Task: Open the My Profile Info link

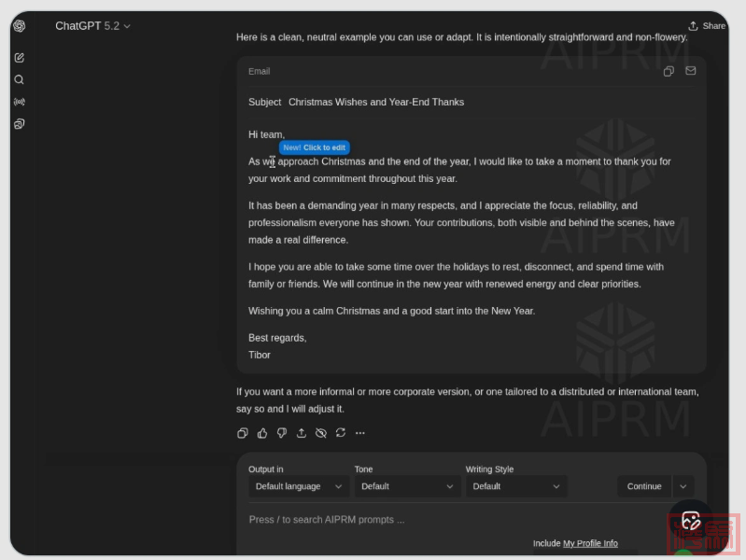Action: [590, 543]
